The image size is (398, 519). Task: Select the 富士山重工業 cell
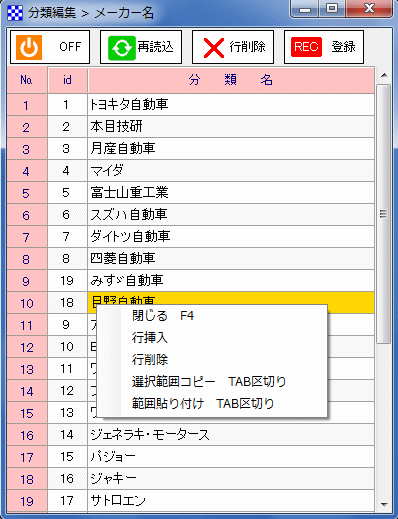(x=231, y=193)
